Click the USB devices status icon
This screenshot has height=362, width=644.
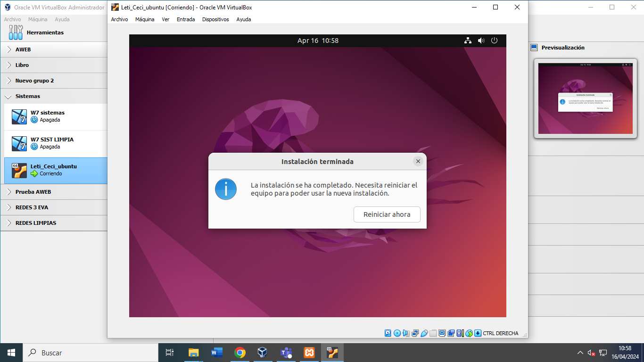424,333
